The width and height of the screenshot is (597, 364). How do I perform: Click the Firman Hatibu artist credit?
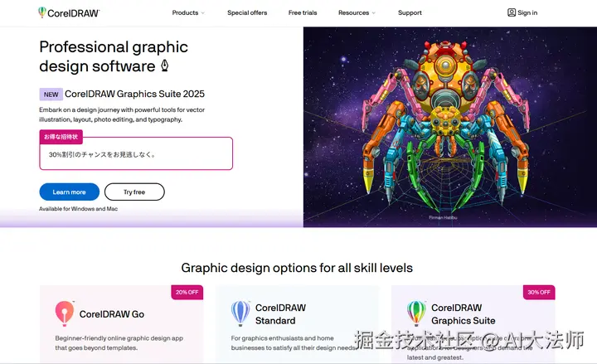pyautogui.click(x=443, y=217)
